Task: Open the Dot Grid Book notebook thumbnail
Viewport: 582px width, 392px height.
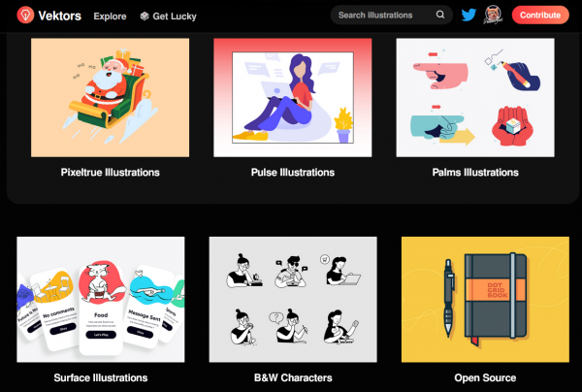Action: (485, 300)
